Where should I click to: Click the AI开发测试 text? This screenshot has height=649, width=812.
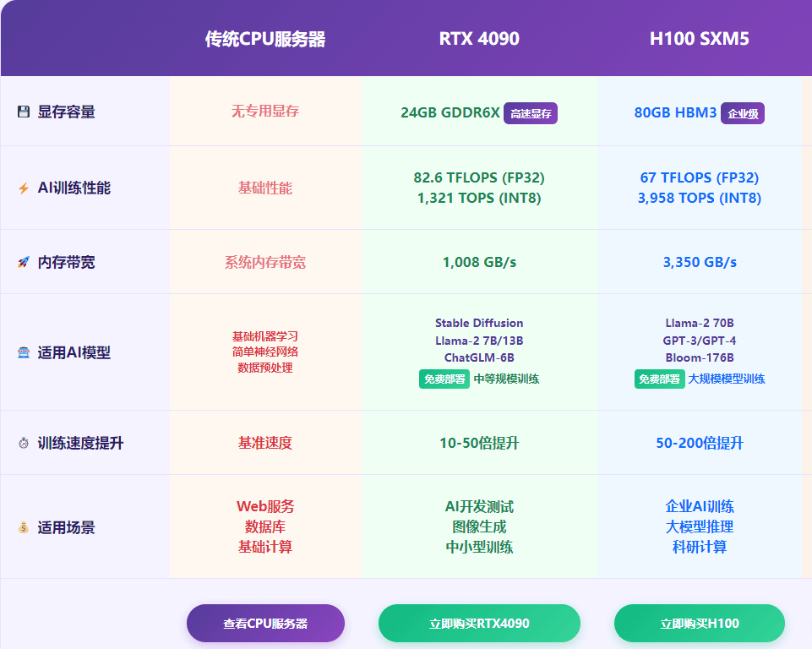pos(479,506)
